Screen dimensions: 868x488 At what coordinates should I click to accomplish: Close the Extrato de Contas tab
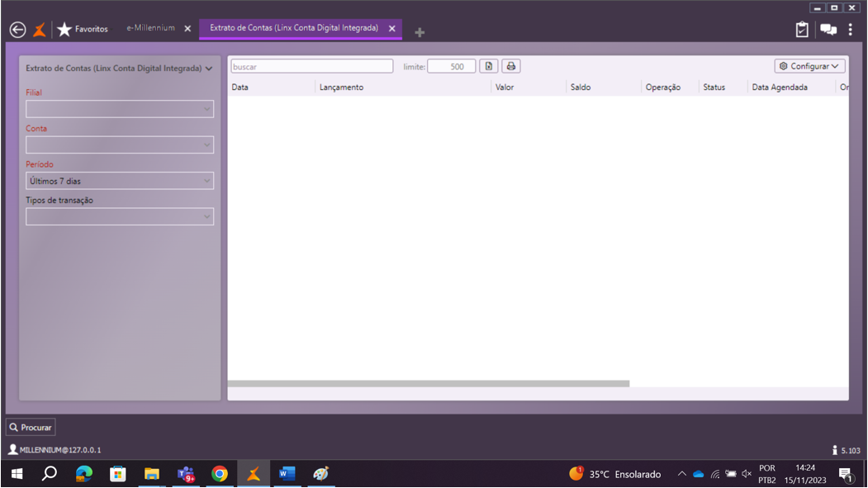392,29
